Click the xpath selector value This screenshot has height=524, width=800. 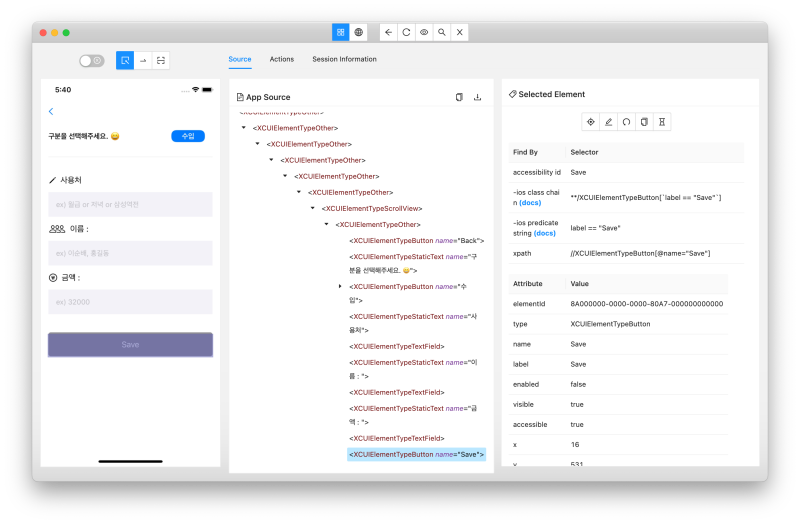pos(640,253)
